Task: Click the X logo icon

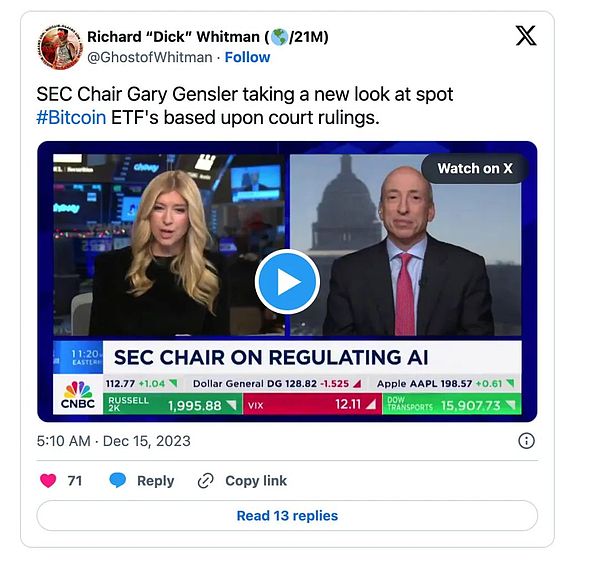Action: 525,36
